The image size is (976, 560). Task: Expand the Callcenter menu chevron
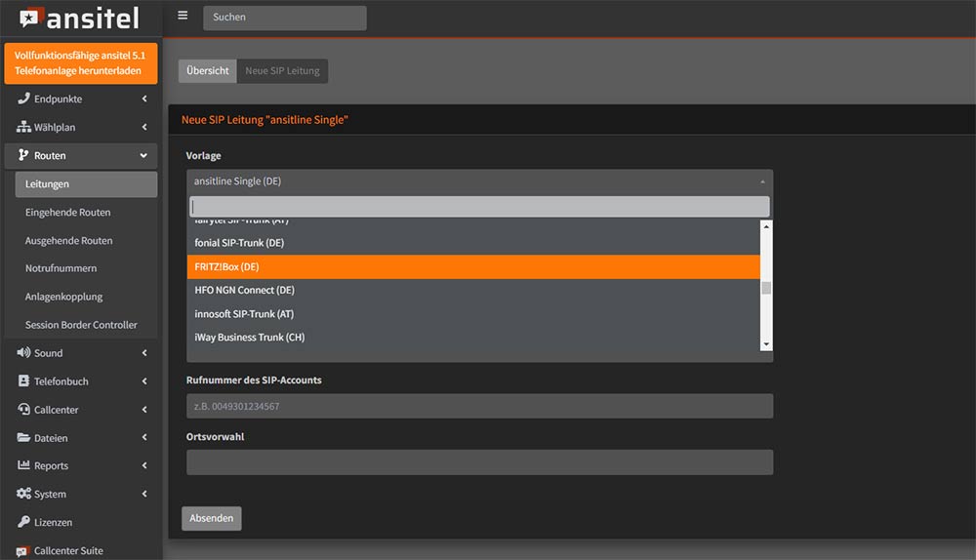pyautogui.click(x=144, y=410)
